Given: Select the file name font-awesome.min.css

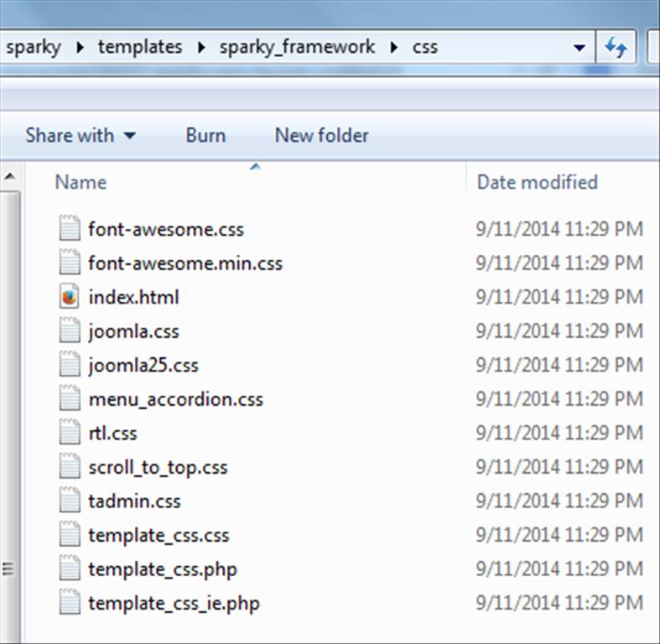Looking at the screenshot, I should point(185,263).
